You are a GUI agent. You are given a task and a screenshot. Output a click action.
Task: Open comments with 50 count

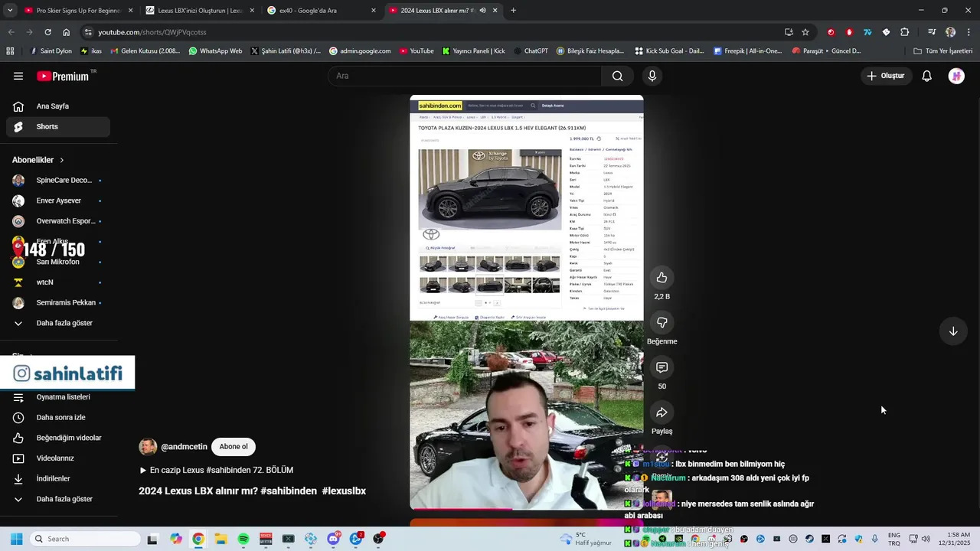tap(661, 367)
